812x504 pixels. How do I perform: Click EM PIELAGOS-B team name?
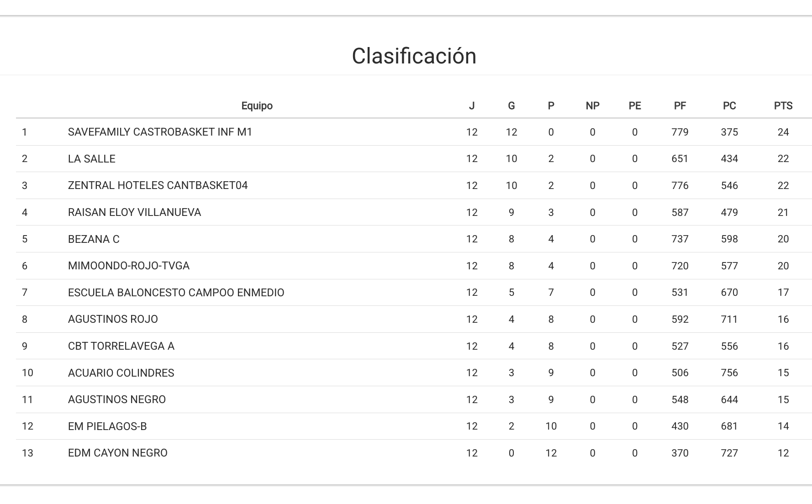107,426
